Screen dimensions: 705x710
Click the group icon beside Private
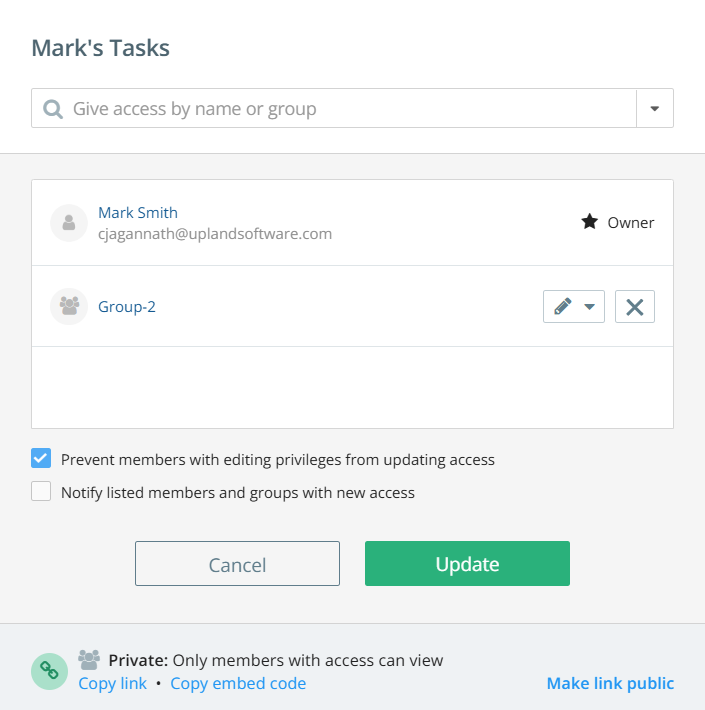[x=89, y=660]
